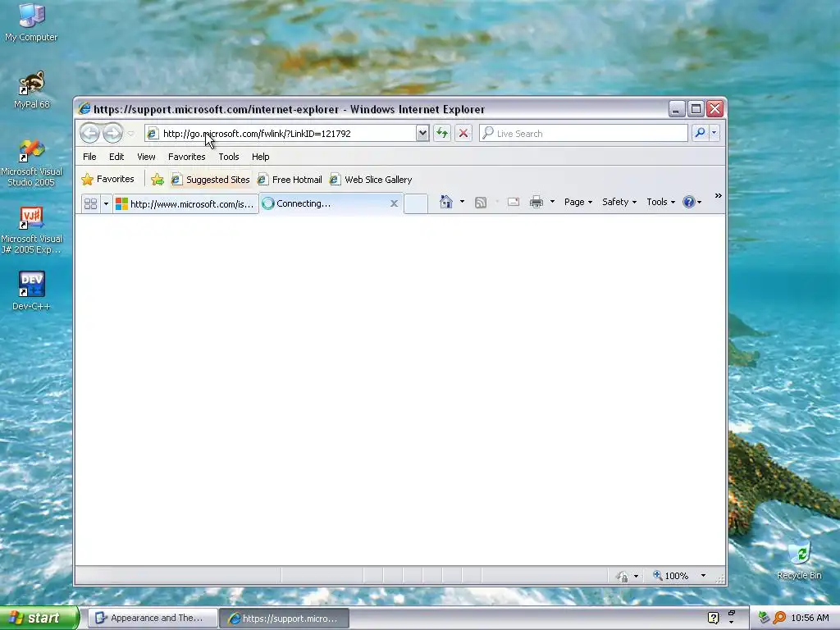
Task: Expand the tab list dropdown arrow
Action: (106, 203)
